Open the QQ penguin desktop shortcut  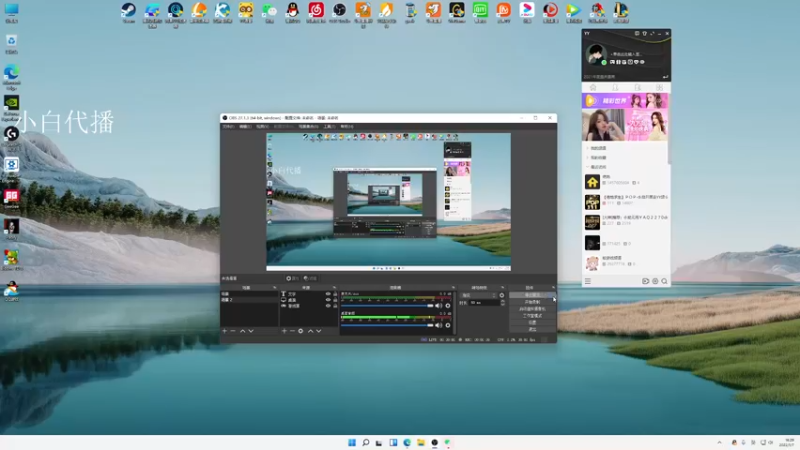coord(292,12)
